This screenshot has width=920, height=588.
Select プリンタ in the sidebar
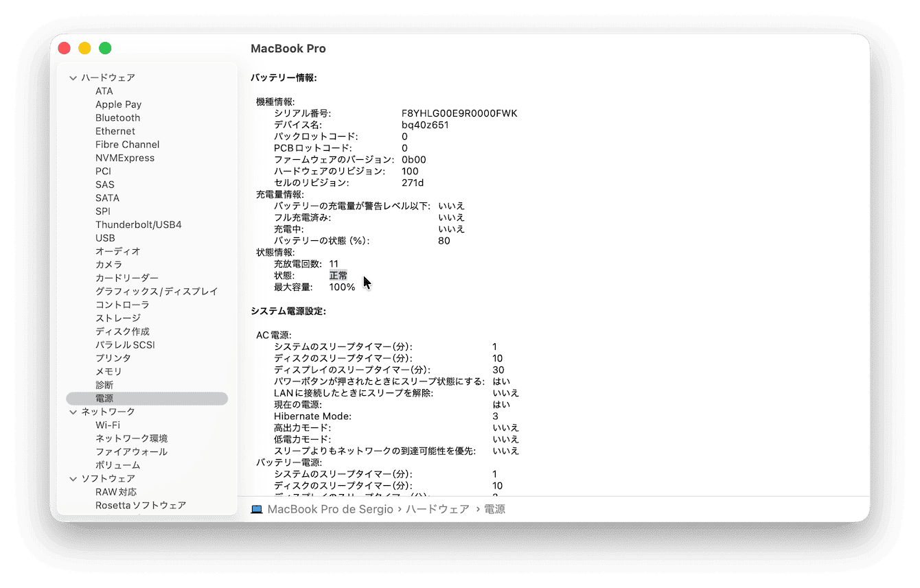(113, 358)
